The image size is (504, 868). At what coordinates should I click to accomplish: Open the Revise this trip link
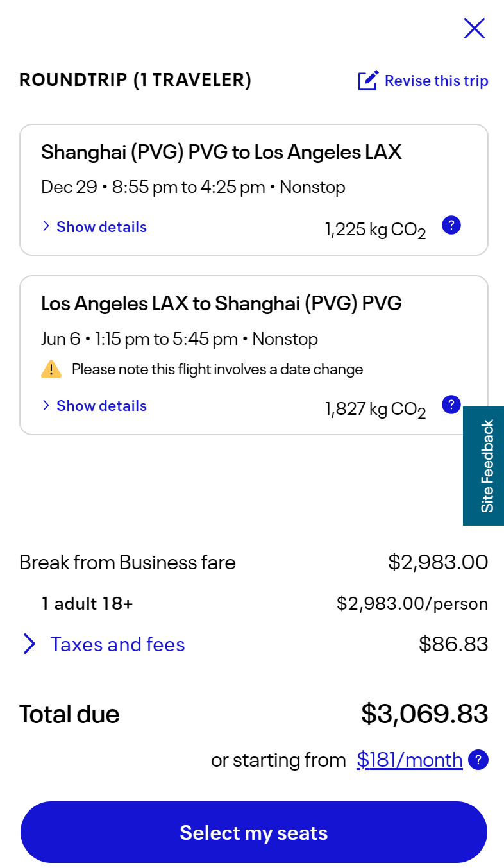pyautogui.click(x=436, y=81)
